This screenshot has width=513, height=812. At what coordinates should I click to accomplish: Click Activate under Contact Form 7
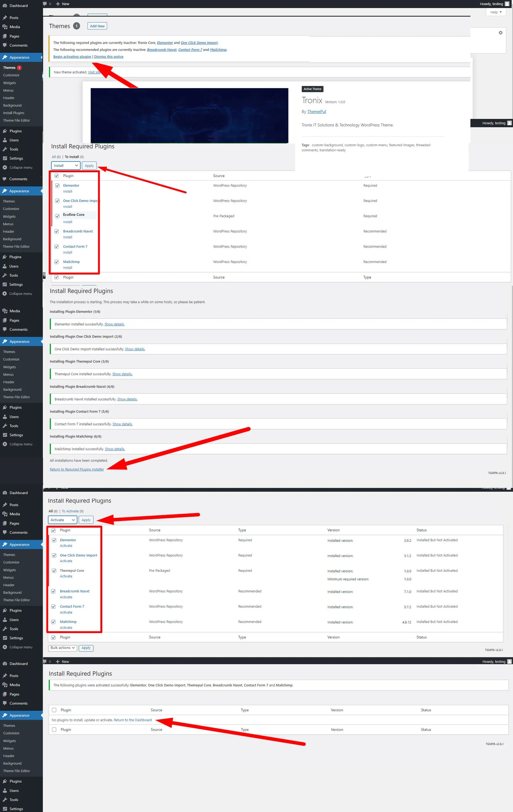point(66,613)
